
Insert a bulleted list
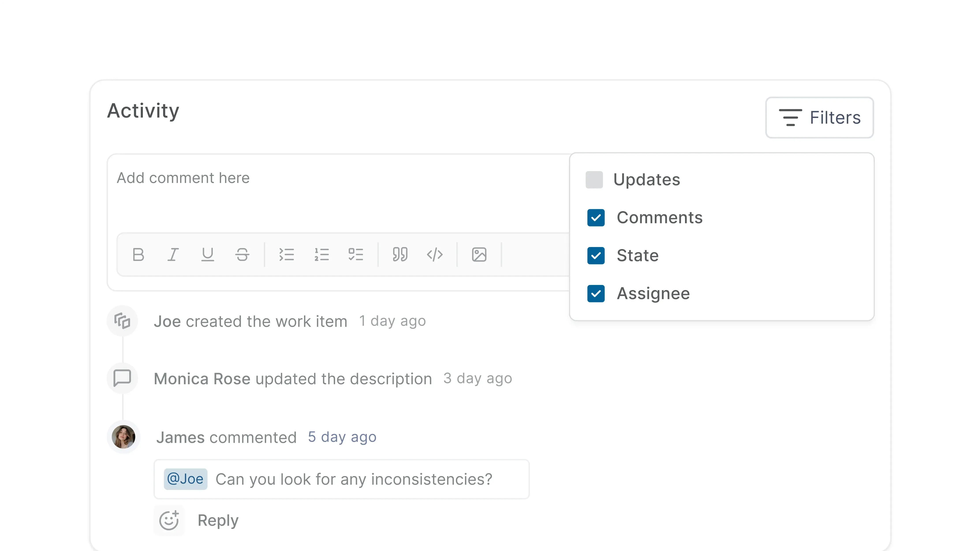tap(287, 254)
